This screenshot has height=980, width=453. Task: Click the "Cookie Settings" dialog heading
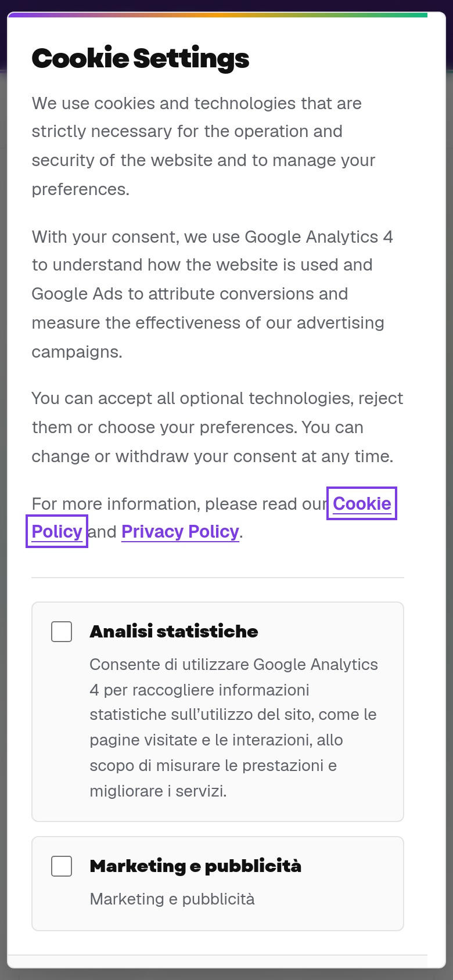point(141,58)
